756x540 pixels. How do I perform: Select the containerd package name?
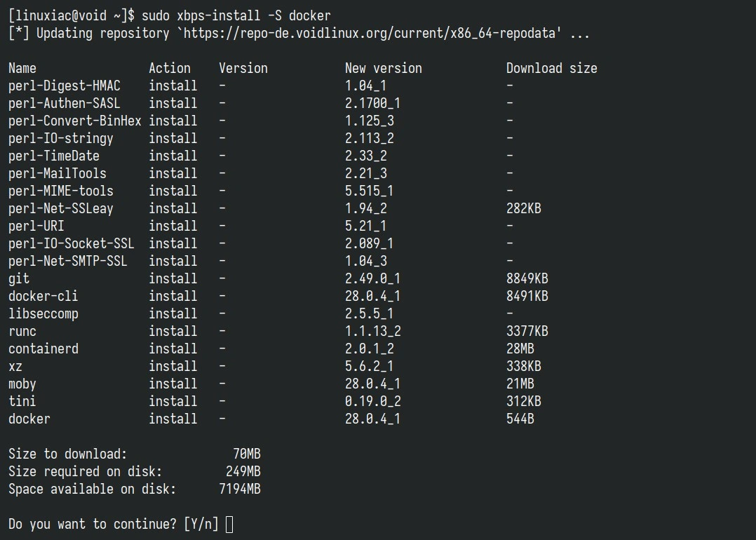[43, 349]
